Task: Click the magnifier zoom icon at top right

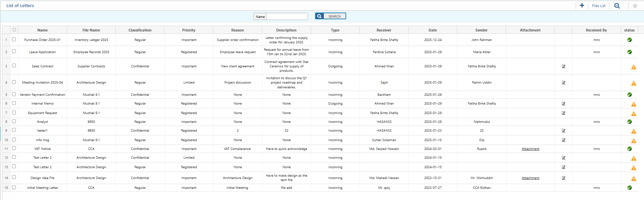Action: [617, 6]
